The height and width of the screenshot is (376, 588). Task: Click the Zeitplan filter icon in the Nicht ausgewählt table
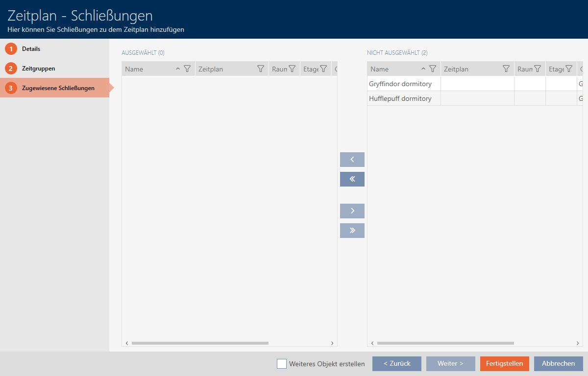(506, 69)
